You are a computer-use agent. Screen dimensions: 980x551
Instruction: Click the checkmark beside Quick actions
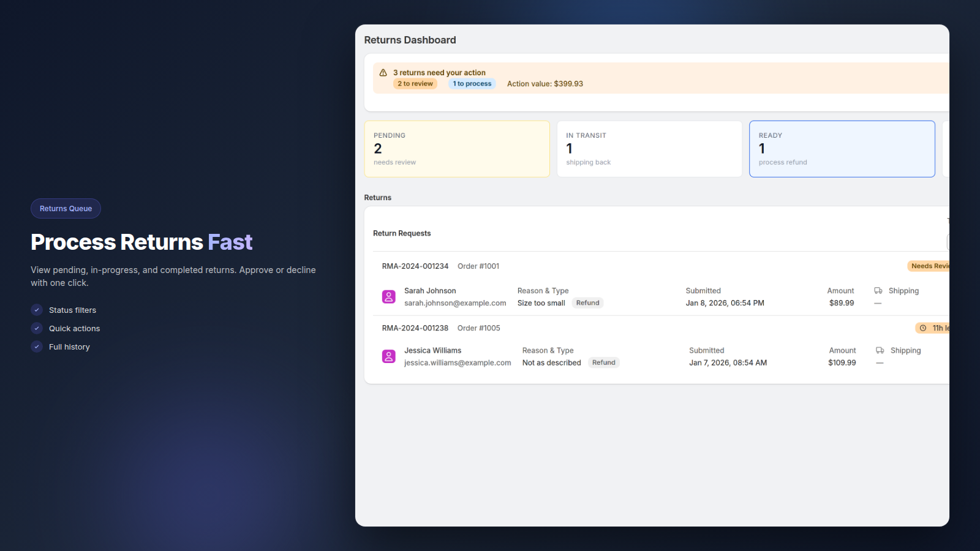37,329
